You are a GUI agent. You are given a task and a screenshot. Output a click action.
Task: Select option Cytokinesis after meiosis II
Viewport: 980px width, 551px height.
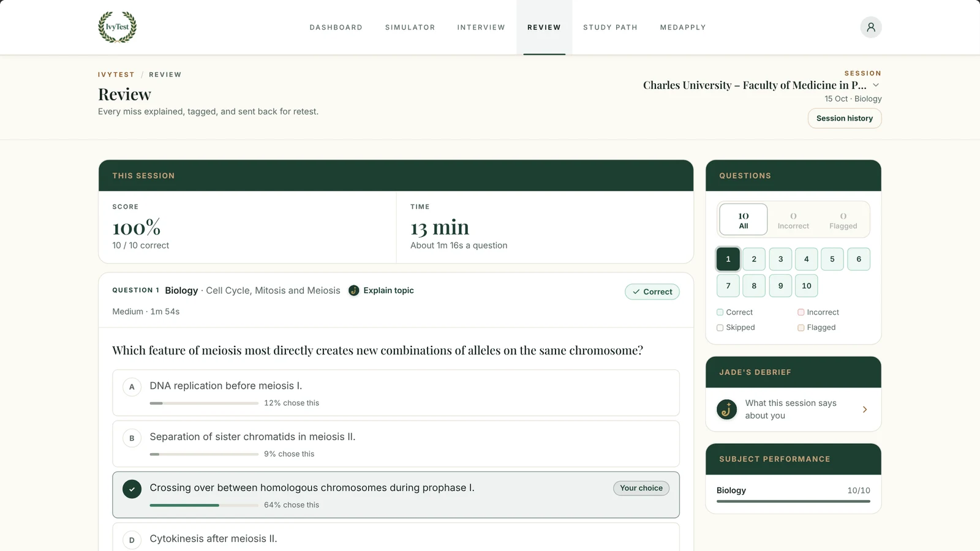[x=396, y=537]
